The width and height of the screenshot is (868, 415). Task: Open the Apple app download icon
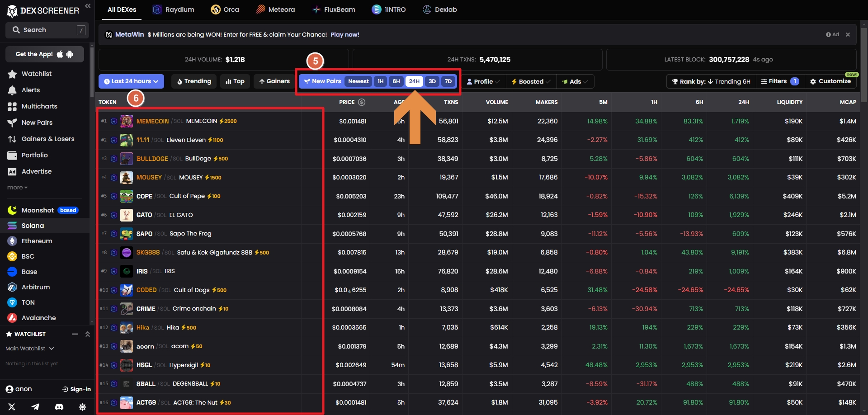60,54
